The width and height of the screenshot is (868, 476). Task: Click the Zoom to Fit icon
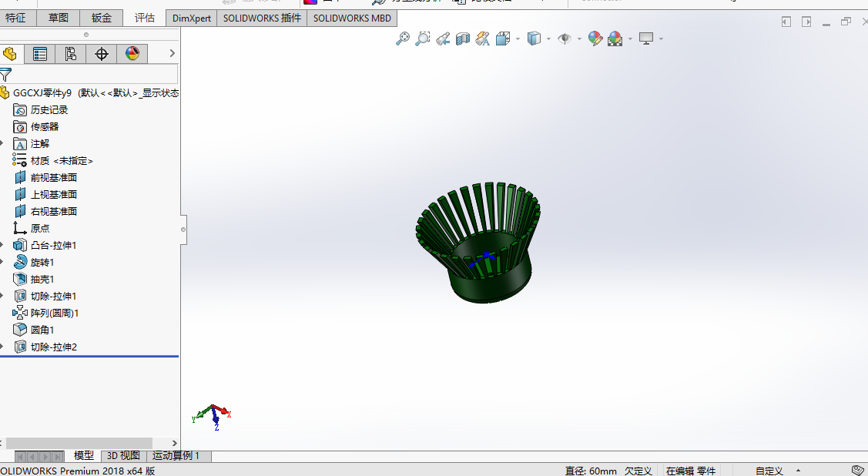pos(403,39)
